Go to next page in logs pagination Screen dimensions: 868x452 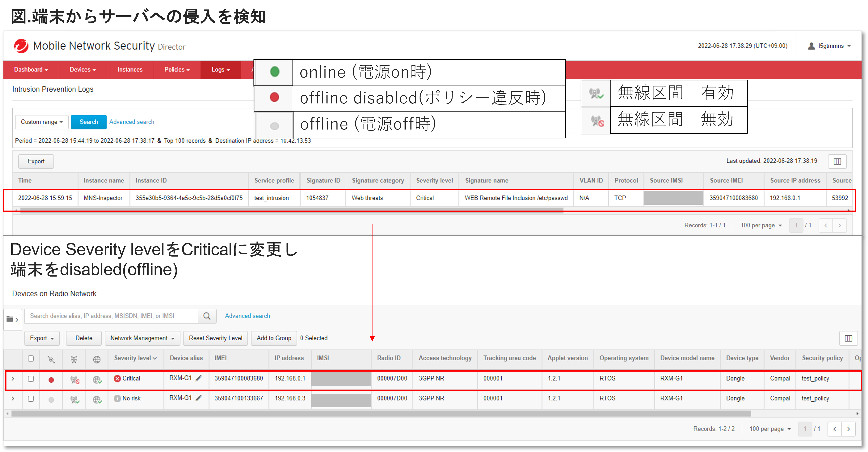pos(839,225)
